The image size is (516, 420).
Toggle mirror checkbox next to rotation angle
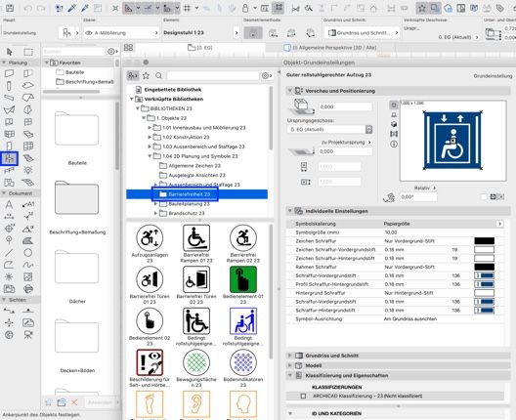[x=484, y=196]
